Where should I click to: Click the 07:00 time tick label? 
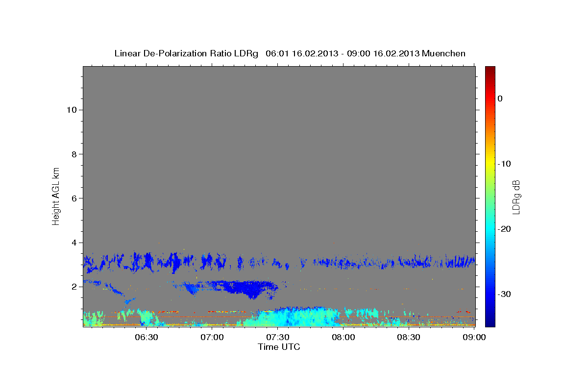(212, 337)
